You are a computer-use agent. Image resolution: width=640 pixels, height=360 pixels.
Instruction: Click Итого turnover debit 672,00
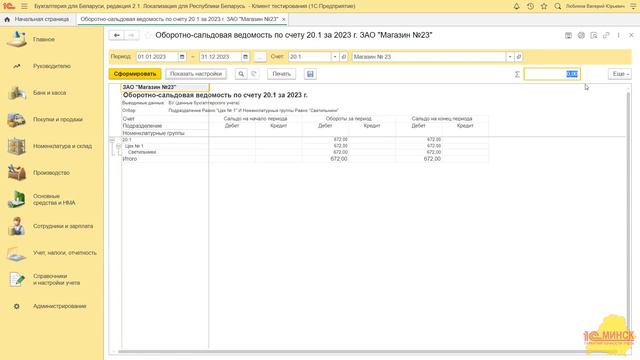point(339,159)
